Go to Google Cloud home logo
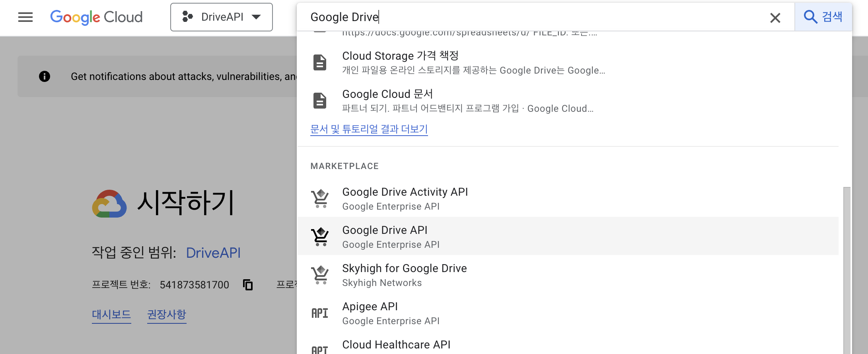This screenshot has height=354, width=868. pyautogui.click(x=96, y=17)
